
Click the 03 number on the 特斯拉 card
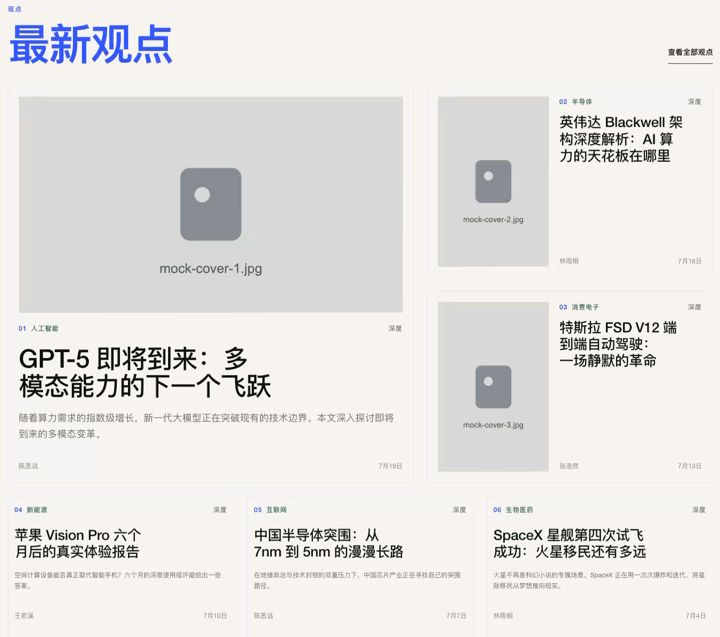click(563, 307)
